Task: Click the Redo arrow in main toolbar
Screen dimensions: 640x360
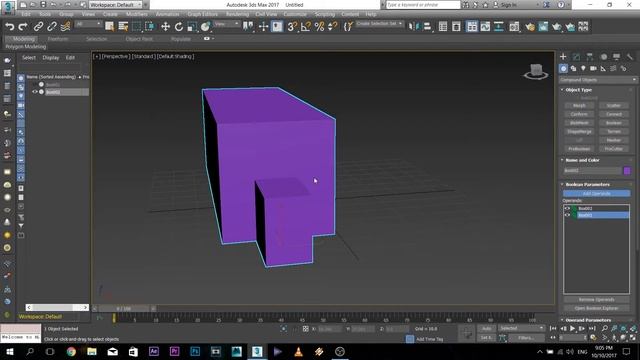Action: [23, 27]
